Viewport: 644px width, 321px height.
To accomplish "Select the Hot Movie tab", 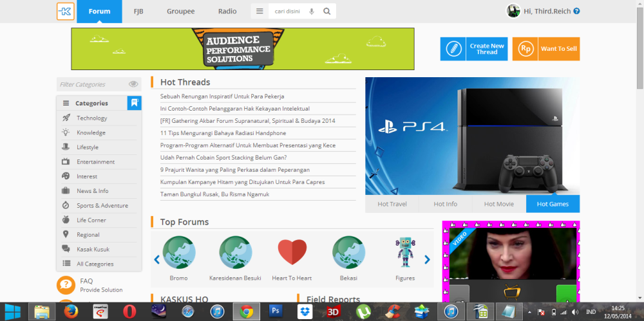I will (498, 204).
